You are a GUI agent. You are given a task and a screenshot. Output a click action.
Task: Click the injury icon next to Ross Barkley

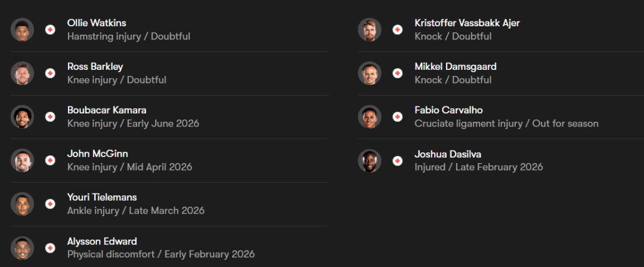click(50, 73)
